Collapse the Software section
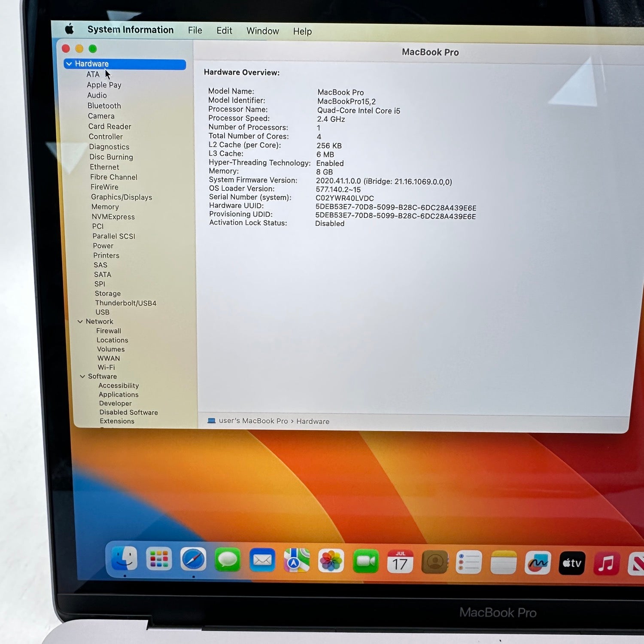The height and width of the screenshot is (644, 644). point(82,376)
